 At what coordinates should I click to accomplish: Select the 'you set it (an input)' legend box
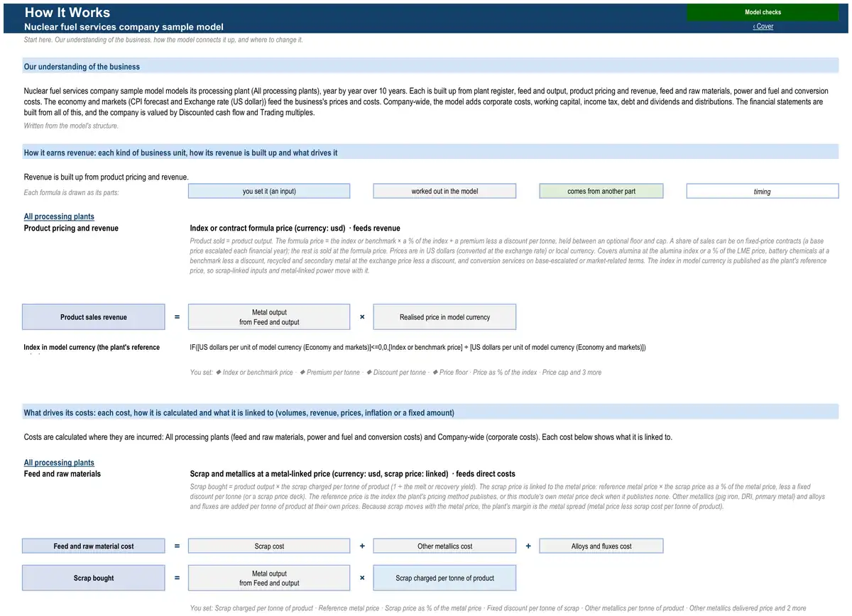[x=269, y=191]
